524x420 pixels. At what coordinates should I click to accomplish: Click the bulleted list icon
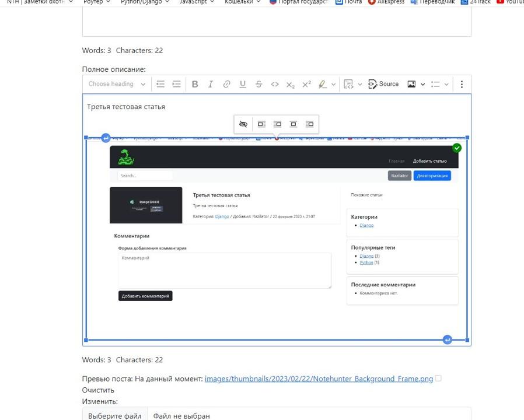[435, 84]
